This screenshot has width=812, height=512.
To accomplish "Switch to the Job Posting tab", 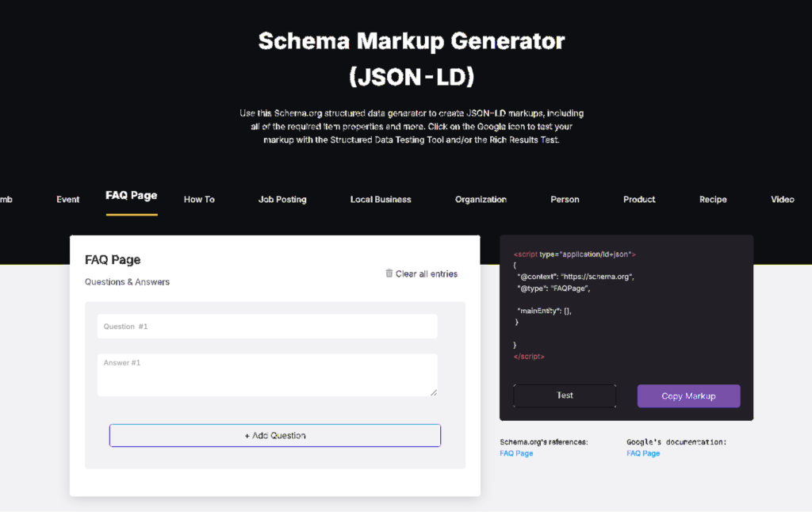I will pos(282,199).
